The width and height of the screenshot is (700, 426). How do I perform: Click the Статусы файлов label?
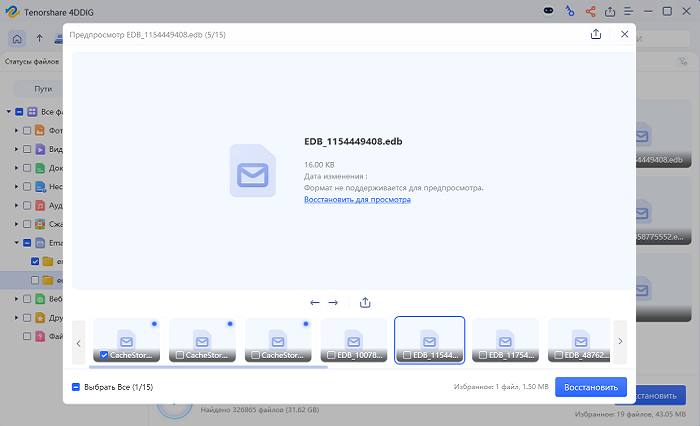point(32,62)
